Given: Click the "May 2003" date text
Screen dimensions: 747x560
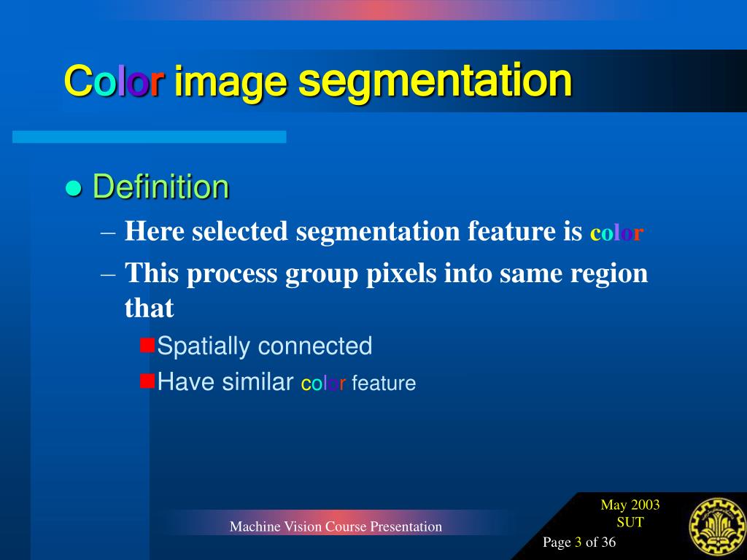Looking at the screenshot, I should (630, 505).
